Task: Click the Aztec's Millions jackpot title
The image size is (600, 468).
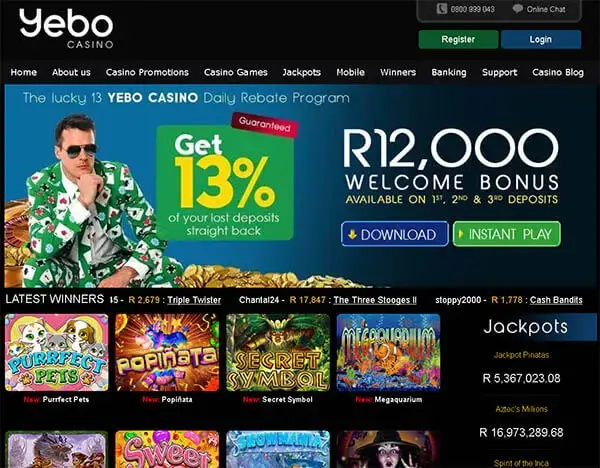Action: pos(521,409)
